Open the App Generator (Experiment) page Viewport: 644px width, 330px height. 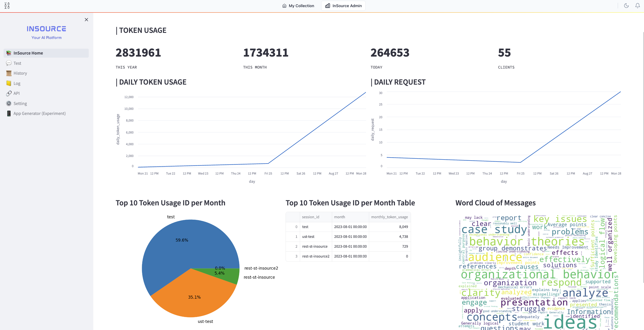coord(40,113)
